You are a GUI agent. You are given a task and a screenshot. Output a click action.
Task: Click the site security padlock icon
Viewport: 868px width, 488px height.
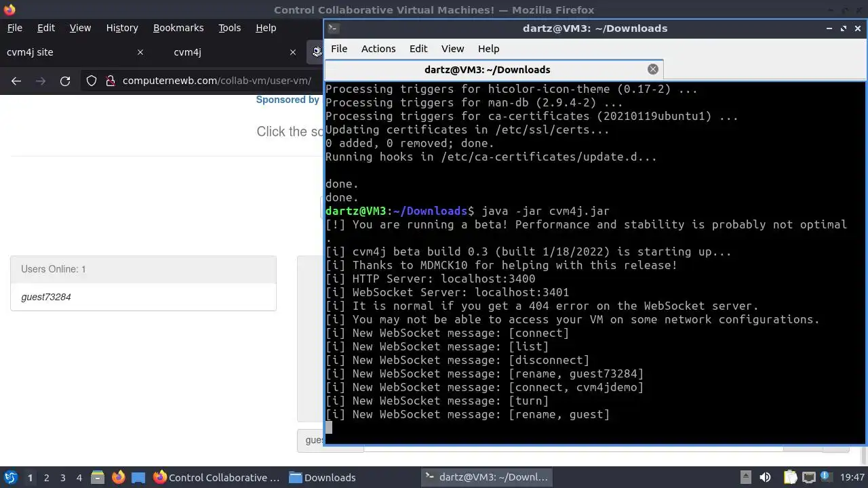point(111,81)
